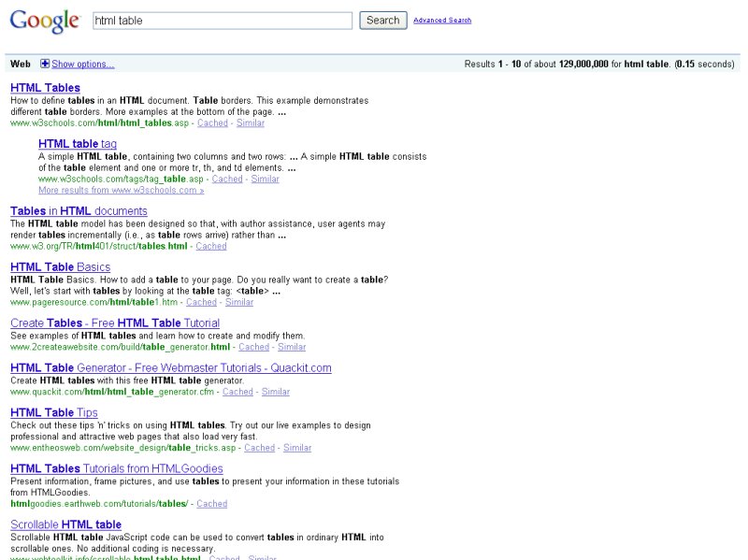Viewport: 748px width, 560px height.
Task: Click the html table search box
Action: coord(222,21)
